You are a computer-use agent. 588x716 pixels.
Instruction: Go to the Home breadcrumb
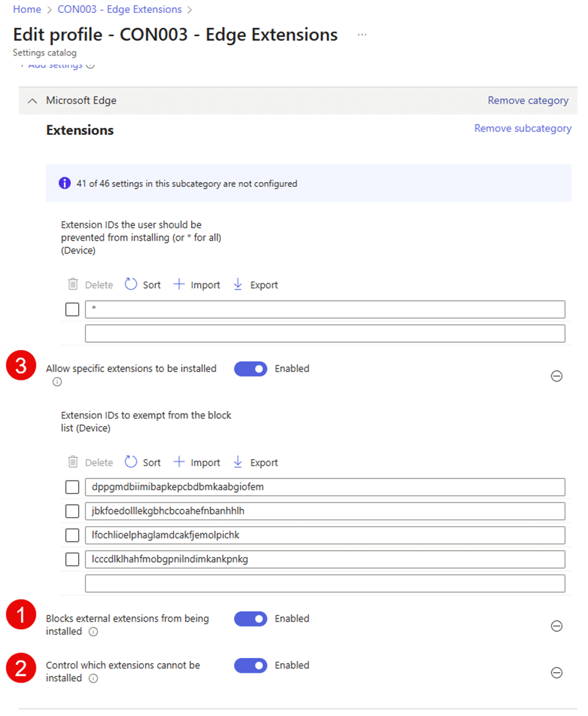(27, 10)
